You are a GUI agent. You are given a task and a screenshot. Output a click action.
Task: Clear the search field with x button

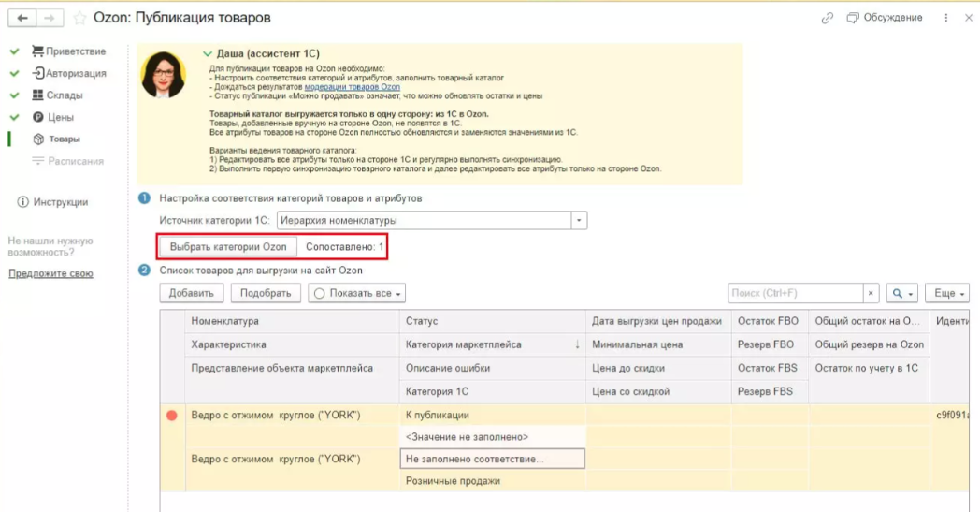tap(871, 293)
